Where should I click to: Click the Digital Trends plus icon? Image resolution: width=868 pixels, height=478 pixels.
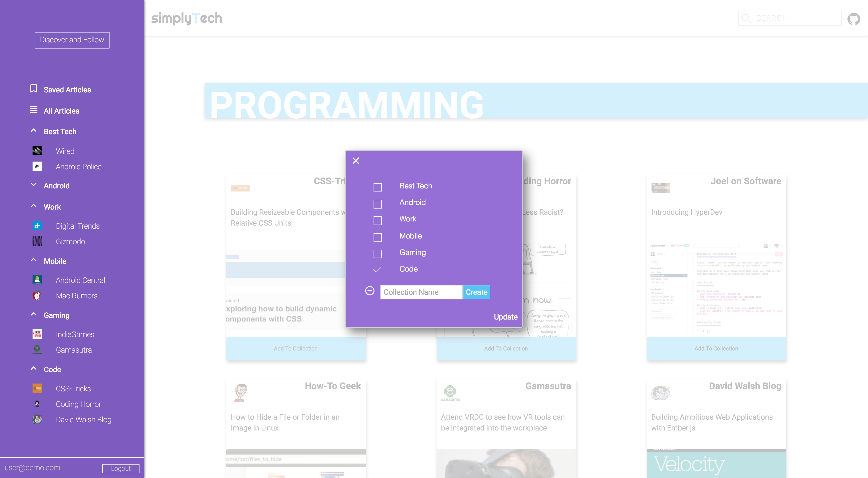[37, 226]
